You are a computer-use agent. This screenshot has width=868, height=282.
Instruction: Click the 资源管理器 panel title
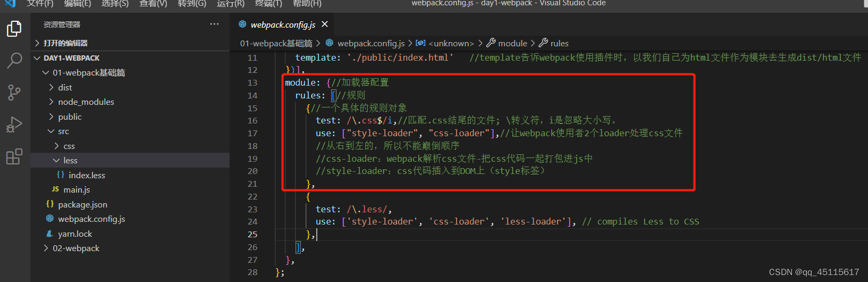[62, 24]
